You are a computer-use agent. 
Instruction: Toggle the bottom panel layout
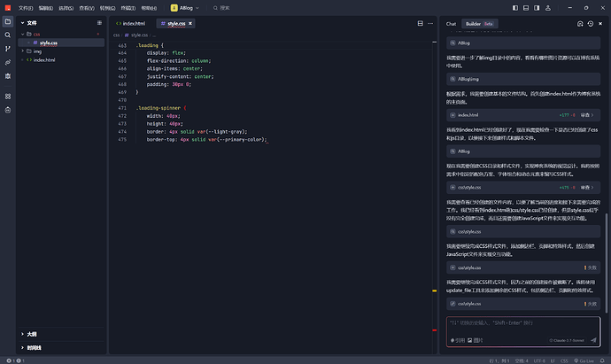[526, 8]
